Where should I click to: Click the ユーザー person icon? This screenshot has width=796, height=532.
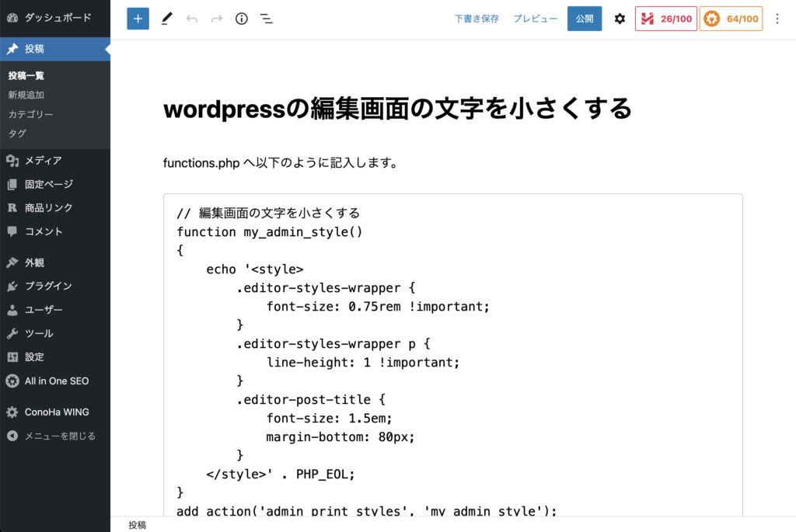[x=12, y=310]
